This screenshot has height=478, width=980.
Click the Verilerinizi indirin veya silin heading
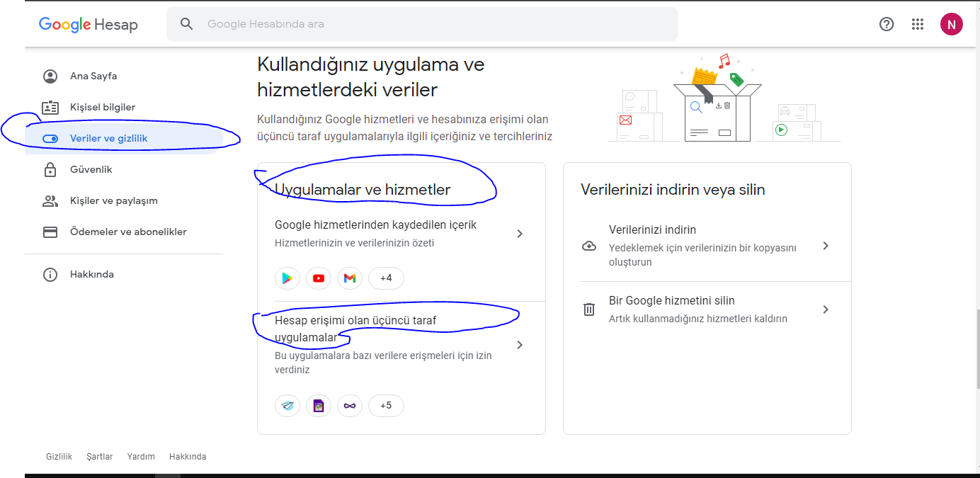(673, 190)
